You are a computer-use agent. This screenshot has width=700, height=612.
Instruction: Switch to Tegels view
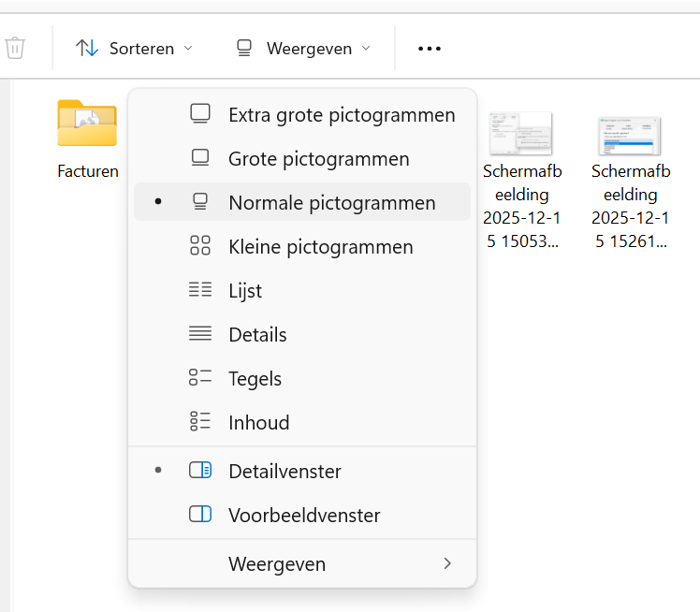coord(302,378)
